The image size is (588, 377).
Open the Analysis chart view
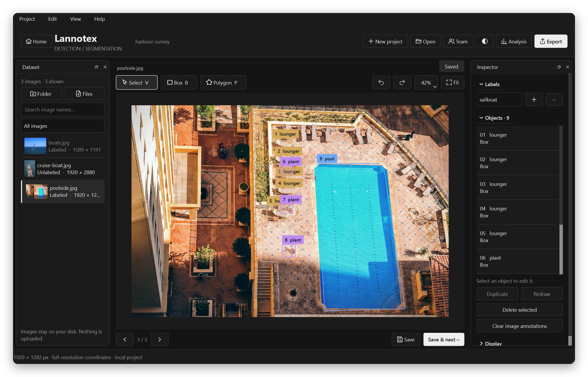tap(514, 41)
